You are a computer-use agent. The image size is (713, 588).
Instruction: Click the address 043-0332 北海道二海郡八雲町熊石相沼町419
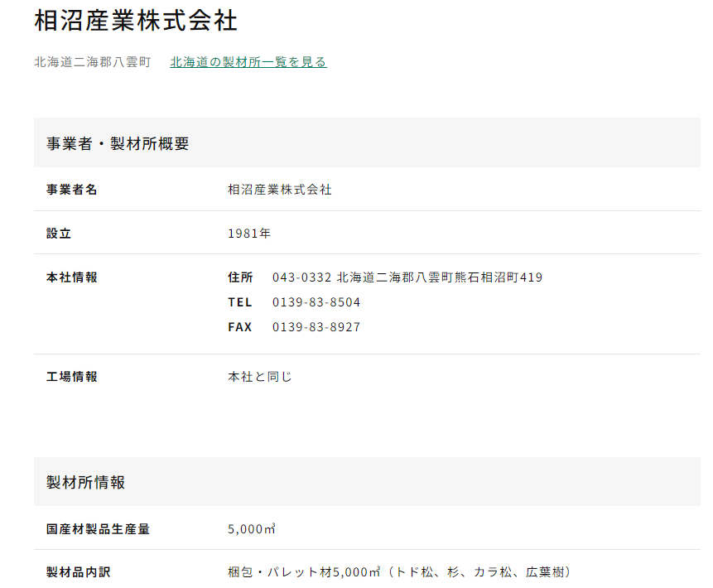(x=407, y=277)
